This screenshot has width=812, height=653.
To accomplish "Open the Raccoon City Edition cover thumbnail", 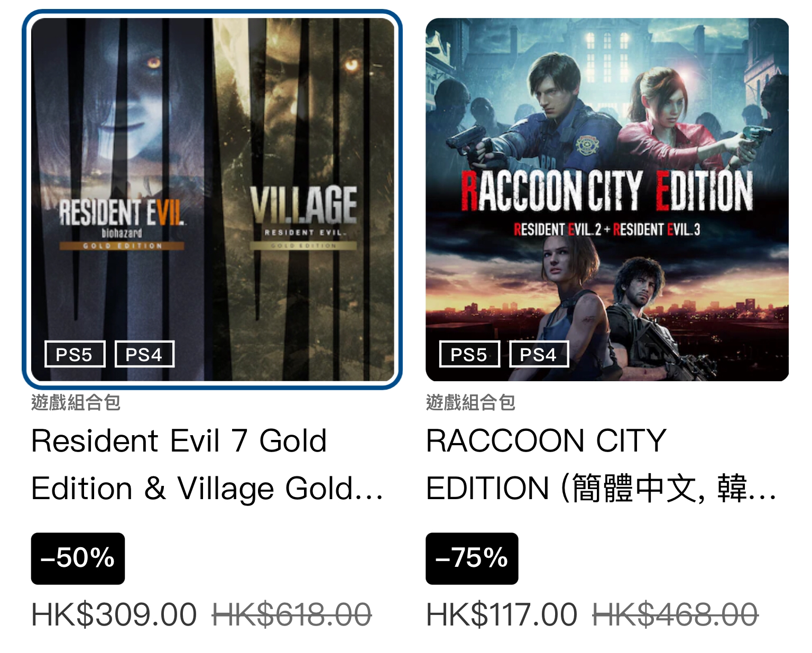I will click(x=607, y=199).
